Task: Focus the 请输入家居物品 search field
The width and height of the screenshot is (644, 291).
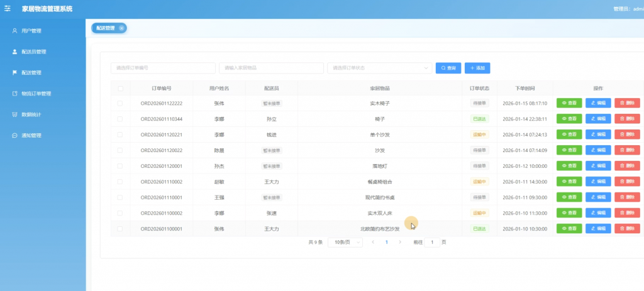Action: click(272, 68)
